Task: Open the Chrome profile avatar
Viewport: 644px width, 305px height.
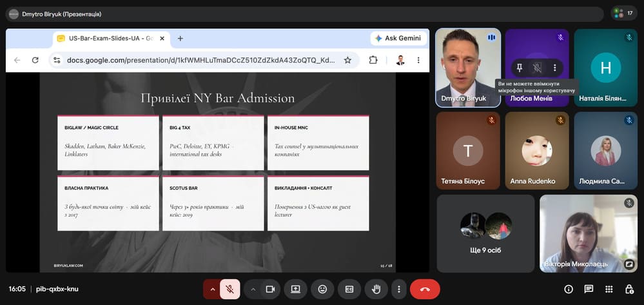Action: pos(400,60)
